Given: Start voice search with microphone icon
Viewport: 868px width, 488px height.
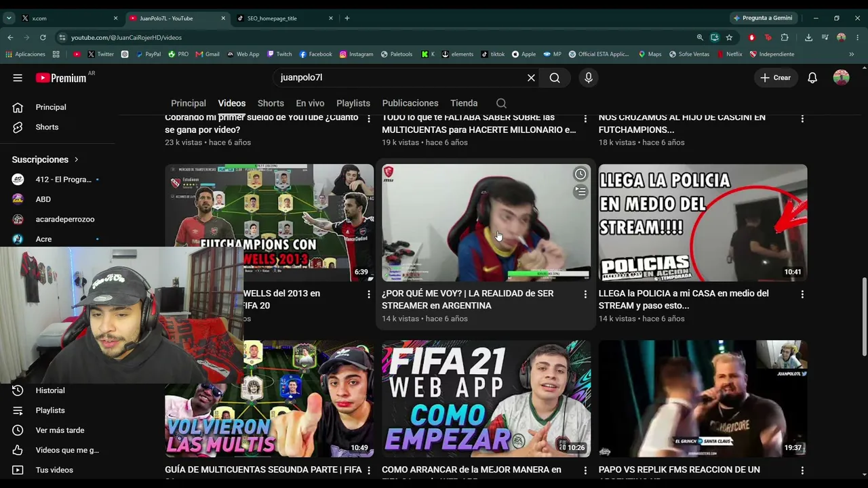Looking at the screenshot, I should click(589, 78).
